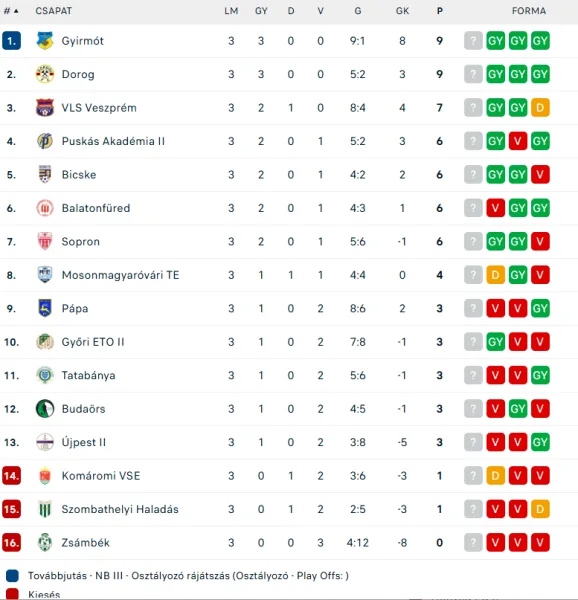The width and height of the screenshot is (578, 600).
Task: Sort standings by the P points column
Action: [440, 11]
